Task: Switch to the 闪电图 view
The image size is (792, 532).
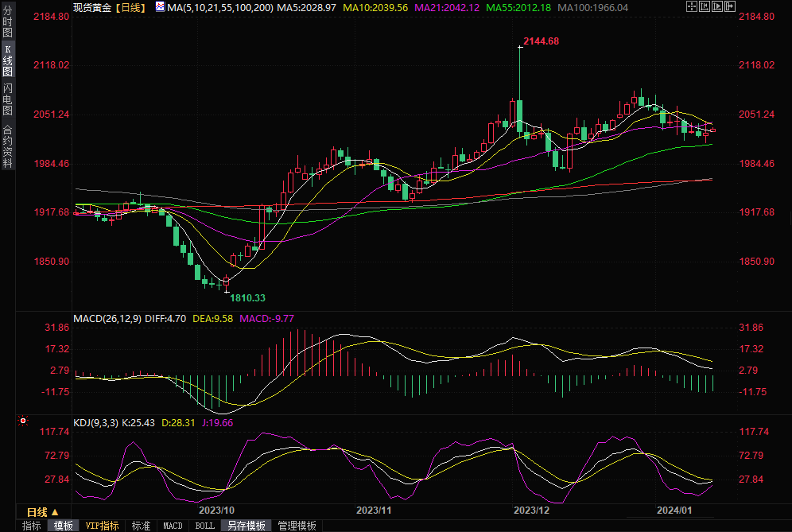Action: tap(7, 99)
